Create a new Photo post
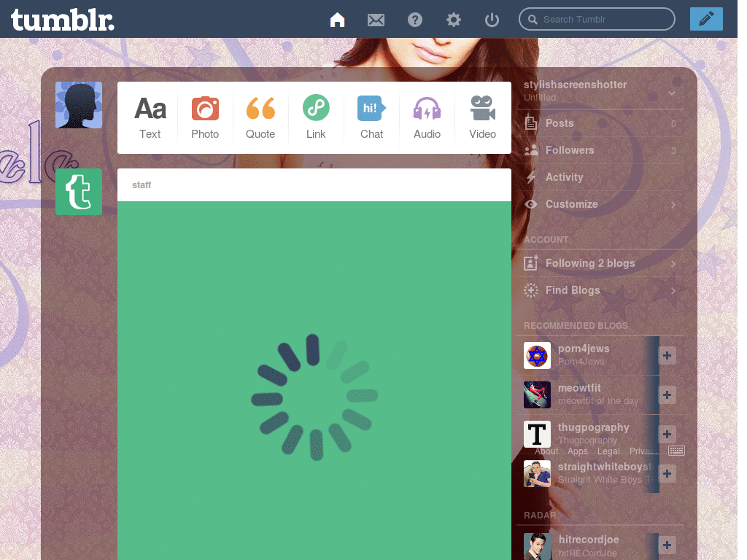 205,117
